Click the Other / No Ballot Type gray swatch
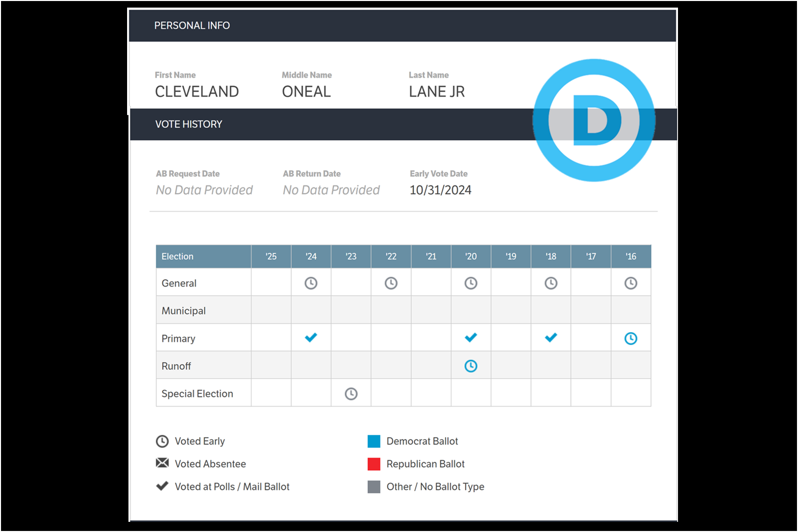The width and height of the screenshot is (798, 532). 374,487
